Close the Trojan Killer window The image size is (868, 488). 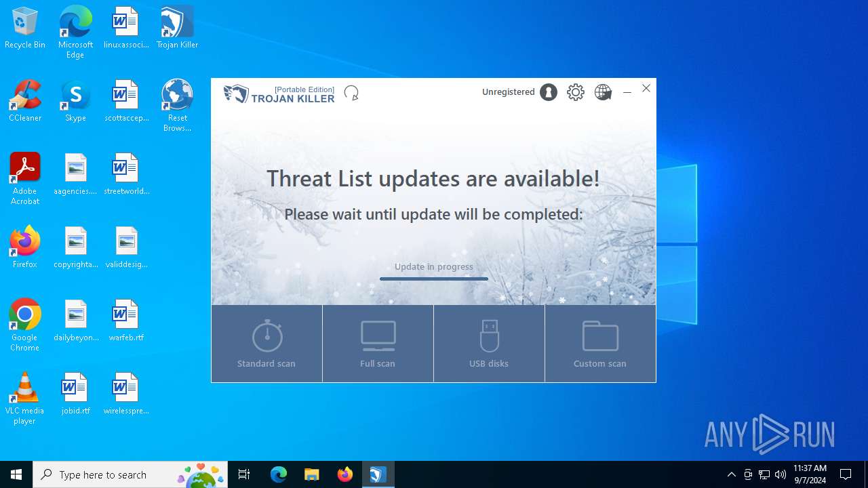tap(646, 88)
